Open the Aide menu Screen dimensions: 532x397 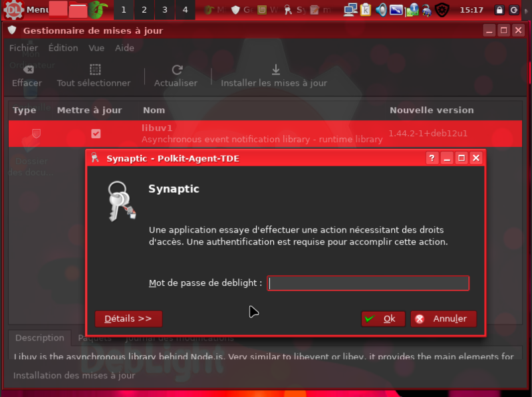124,48
